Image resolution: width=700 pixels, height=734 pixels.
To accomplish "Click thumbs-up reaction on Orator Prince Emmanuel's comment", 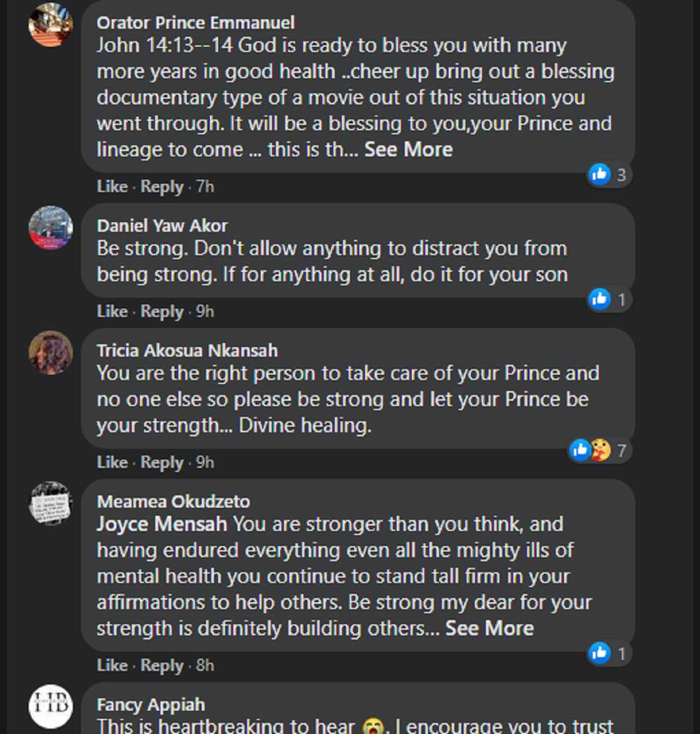I will pos(599,174).
